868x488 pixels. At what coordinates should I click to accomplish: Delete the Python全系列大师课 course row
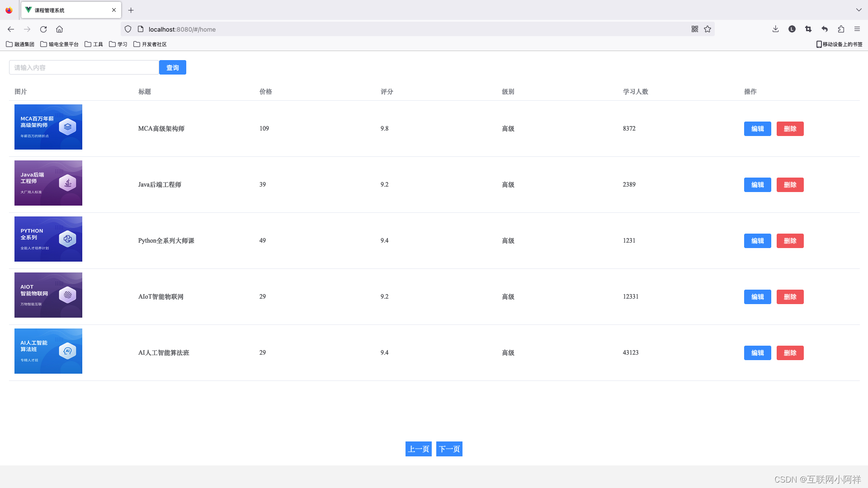(x=790, y=241)
